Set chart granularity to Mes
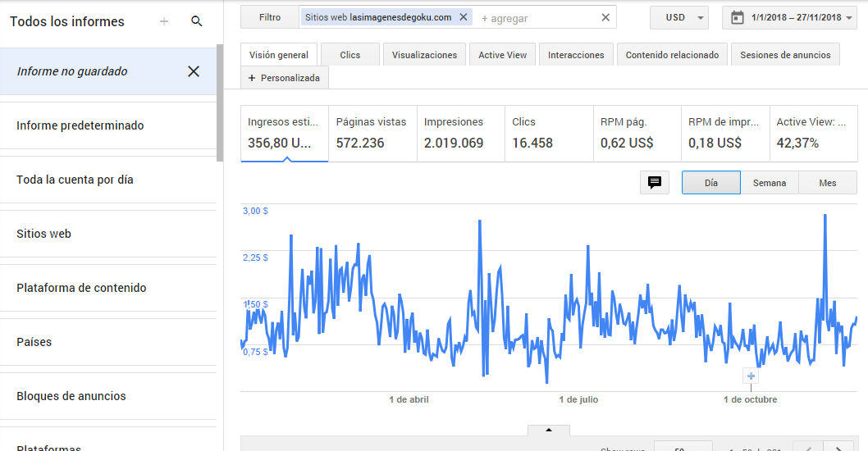 pos(828,183)
